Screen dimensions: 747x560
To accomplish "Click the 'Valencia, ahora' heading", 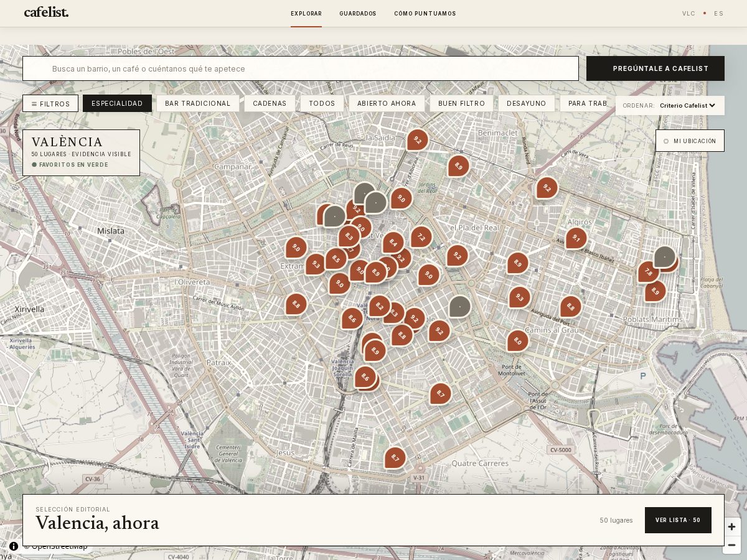I will tap(97, 523).
